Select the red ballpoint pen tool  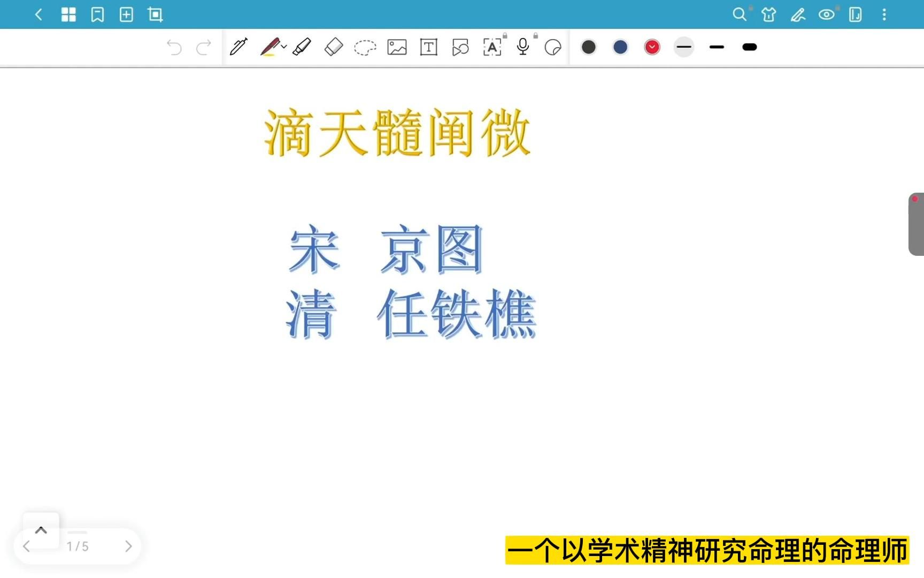[x=270, y=47]
